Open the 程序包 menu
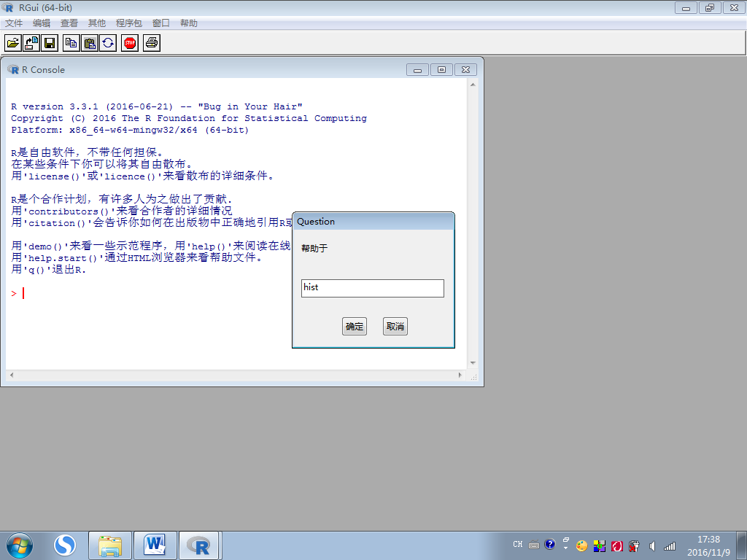Screen dimensions: 747x560 pos(128,23)
